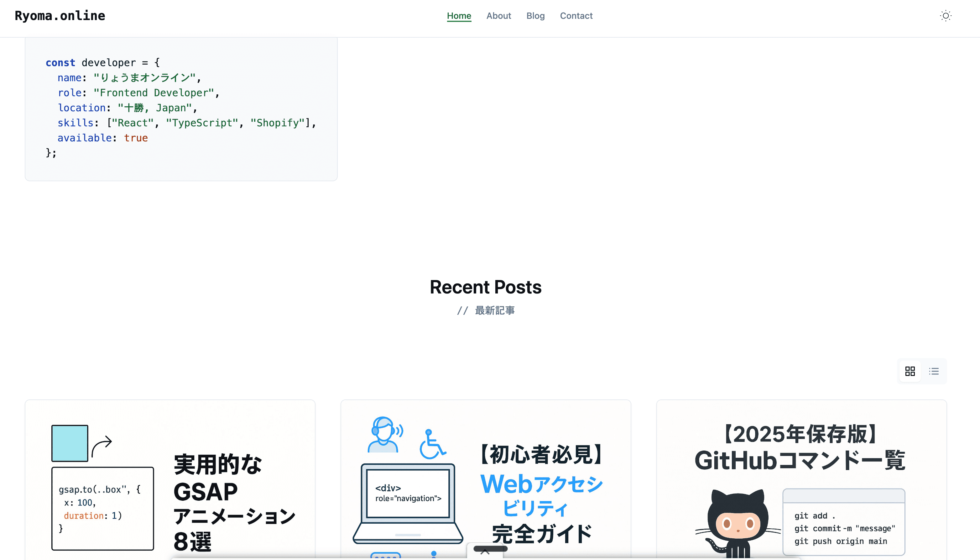Click the wheelchair accessibility icon in thumbnail

pos(432,444)
